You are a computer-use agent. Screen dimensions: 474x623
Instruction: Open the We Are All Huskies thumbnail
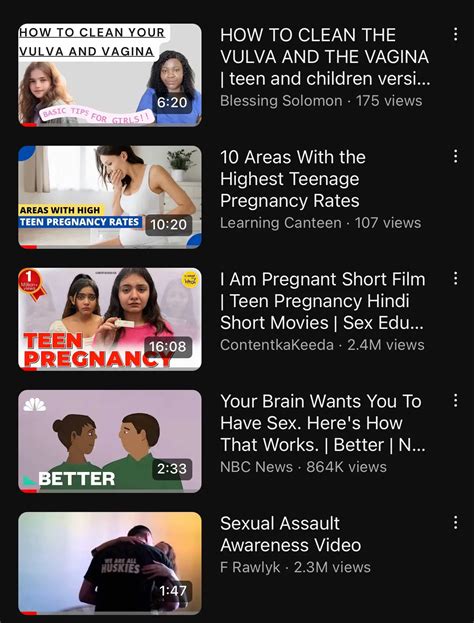(110, 563)
